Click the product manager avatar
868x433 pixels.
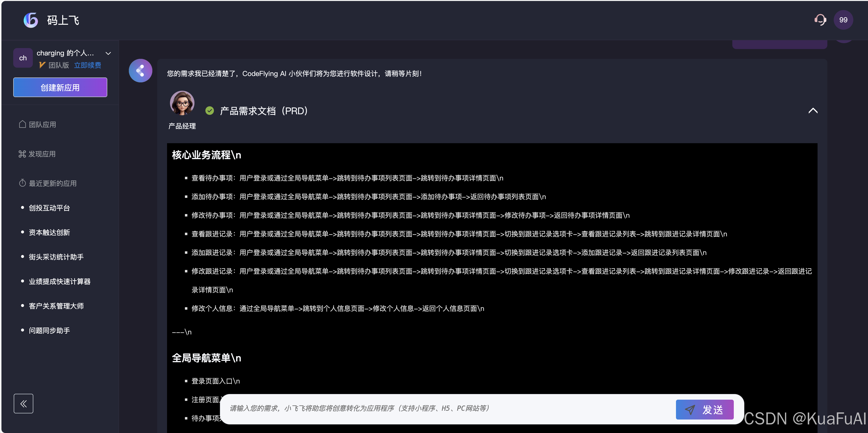(x=182, y=103)
